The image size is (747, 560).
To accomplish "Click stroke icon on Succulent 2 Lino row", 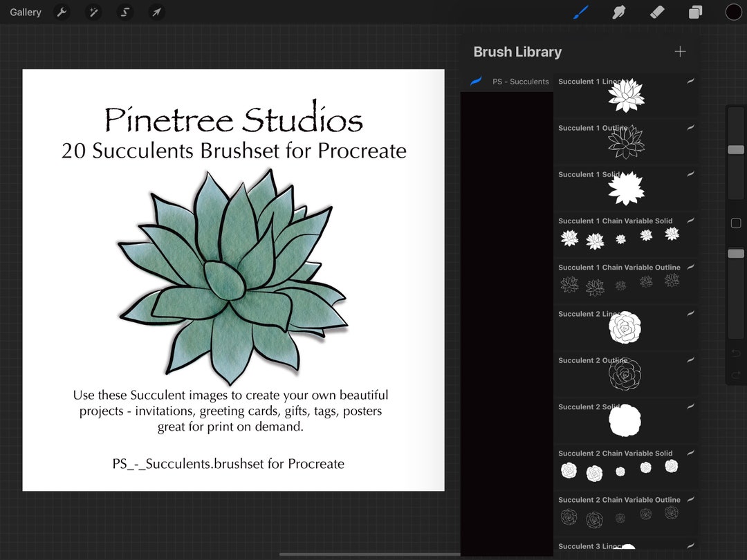I will click(x=690, y=314).
